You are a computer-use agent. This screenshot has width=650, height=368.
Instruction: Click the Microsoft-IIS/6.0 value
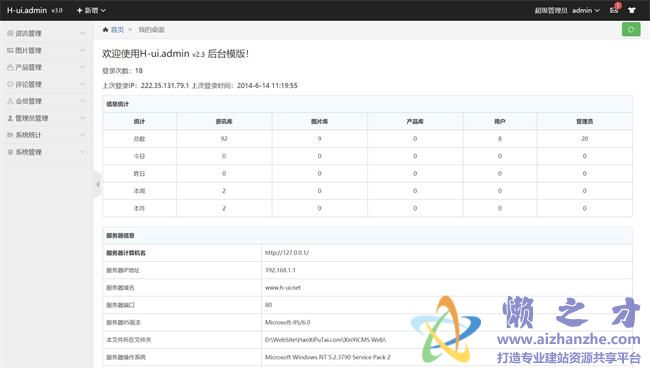coord(288,322)
